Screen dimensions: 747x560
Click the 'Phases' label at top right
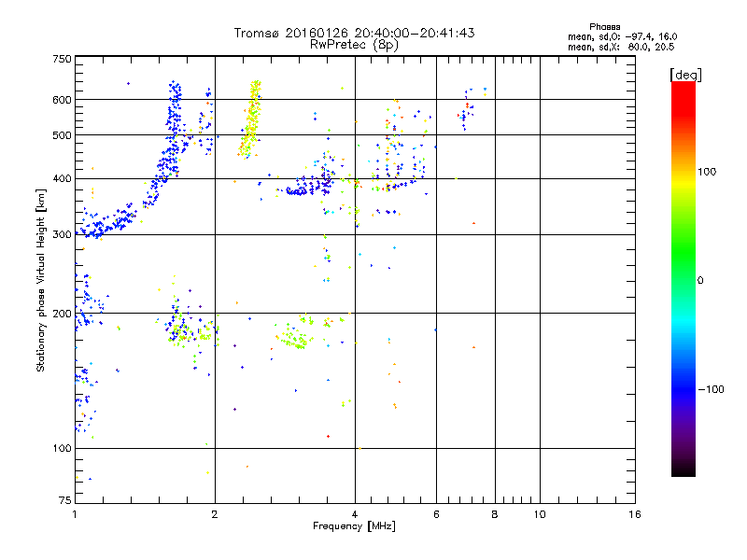coord(604,27)
